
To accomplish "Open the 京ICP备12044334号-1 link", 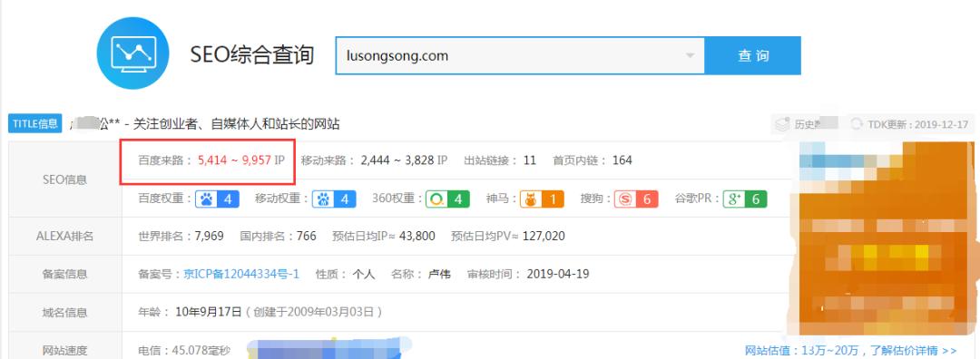I will 241,274.
